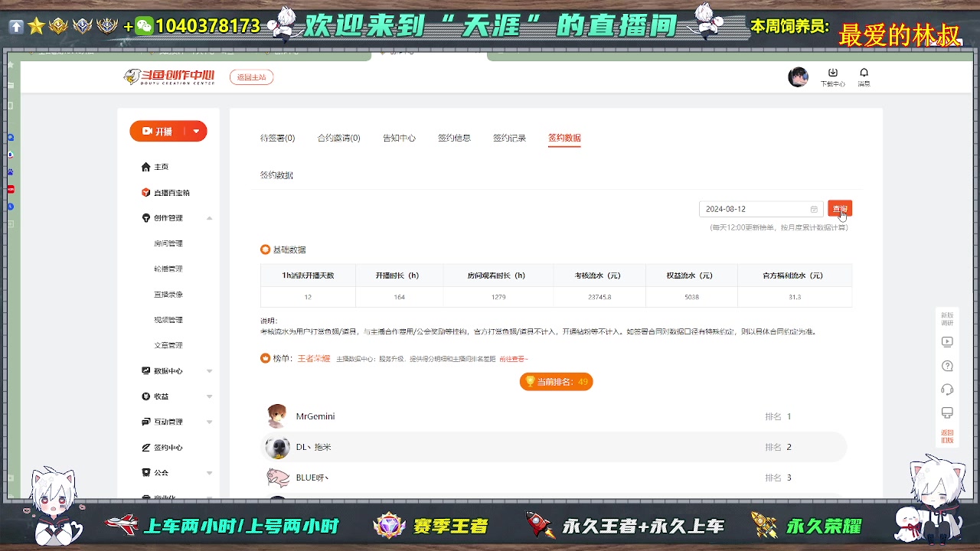Open 文章管理 in sidebar
The image size is (980, 551).
tap(168, 345)
